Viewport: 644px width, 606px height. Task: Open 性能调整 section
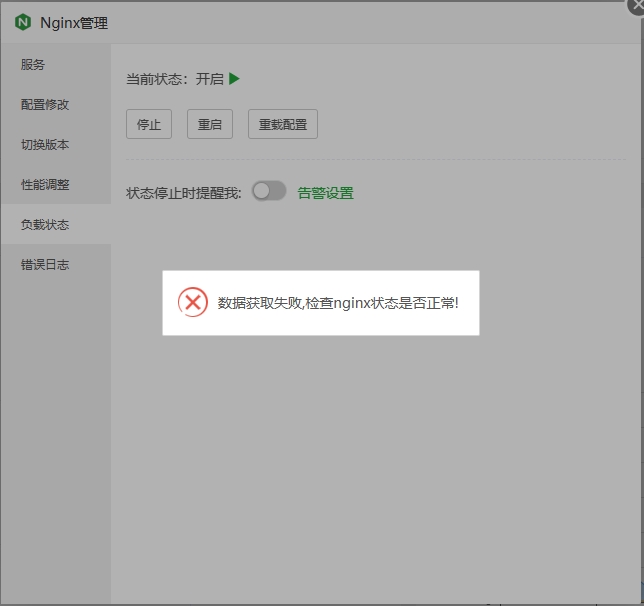(55, 184)
